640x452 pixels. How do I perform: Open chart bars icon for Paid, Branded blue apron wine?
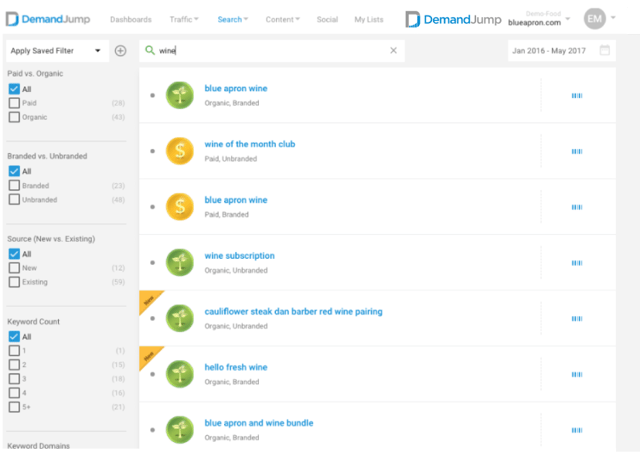577,207
